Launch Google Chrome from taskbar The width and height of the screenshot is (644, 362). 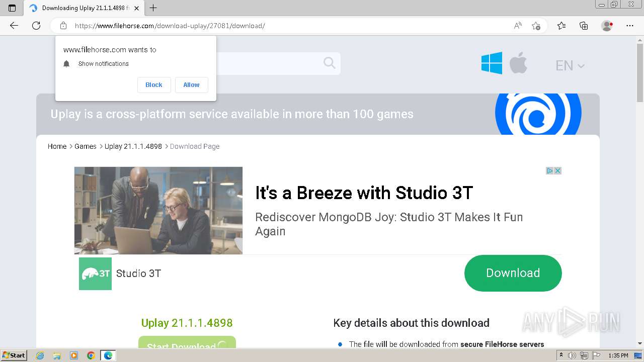pyautogui.click(x=91, y=355)
